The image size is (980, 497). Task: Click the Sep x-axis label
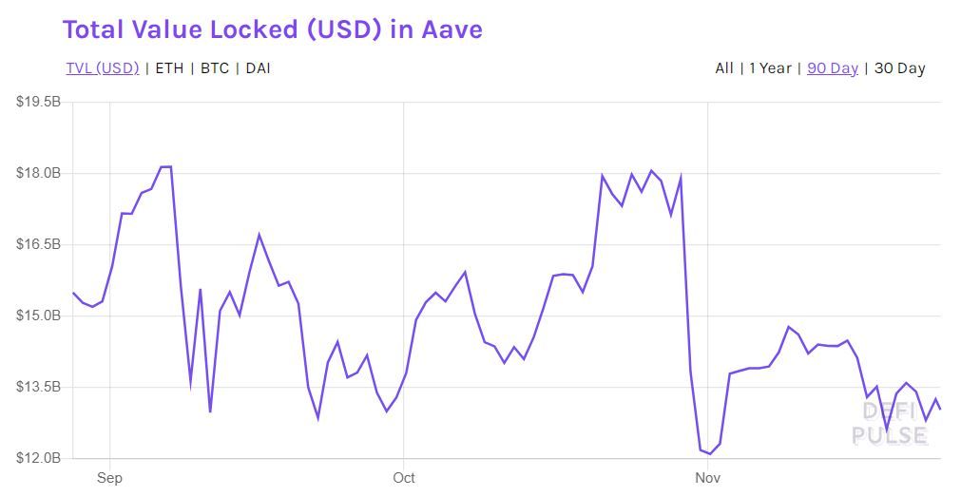pos(109,478)
